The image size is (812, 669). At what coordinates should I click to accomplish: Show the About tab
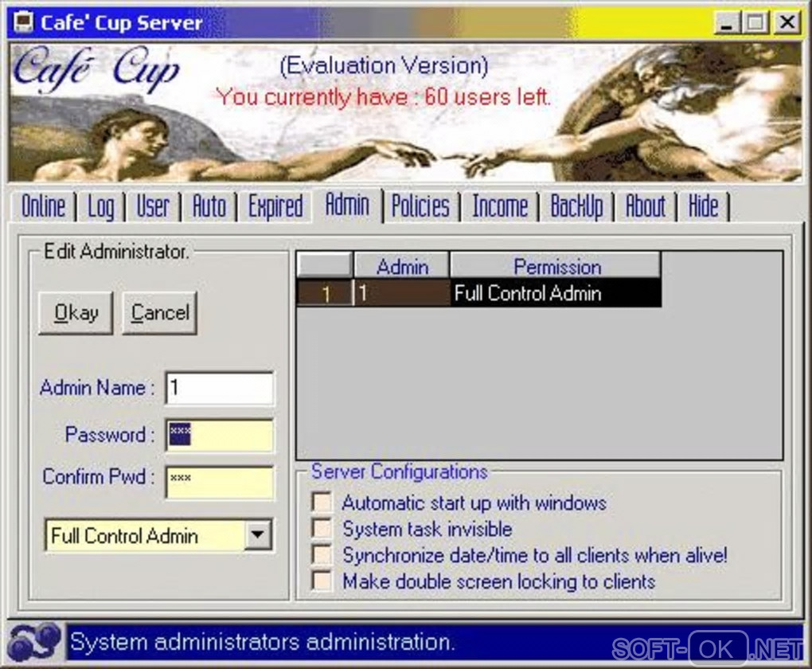click(x=646, y=207)
